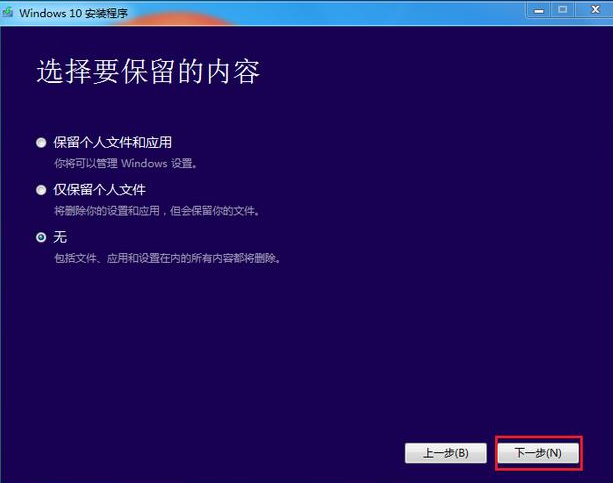The height and width of the screenshot is (483, 613).
Task: Go back with the 上一步(B) button
Action: (x=446, y=453)
